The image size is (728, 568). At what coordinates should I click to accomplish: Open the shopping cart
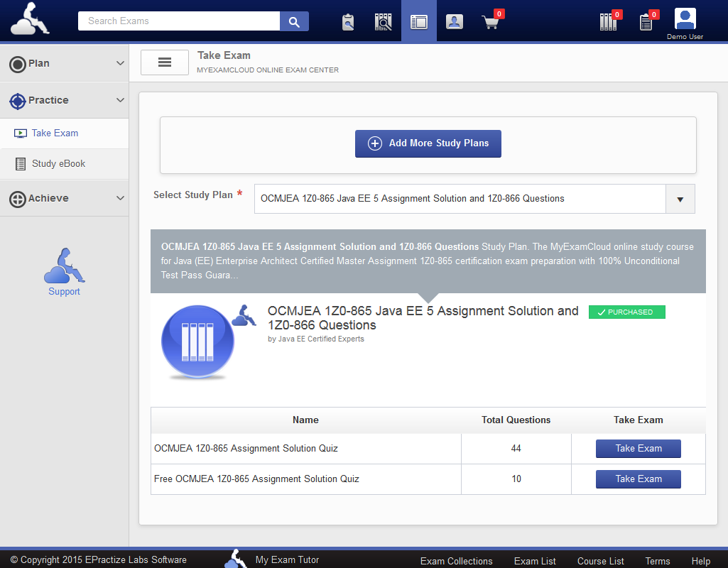(x=491, y=22)
